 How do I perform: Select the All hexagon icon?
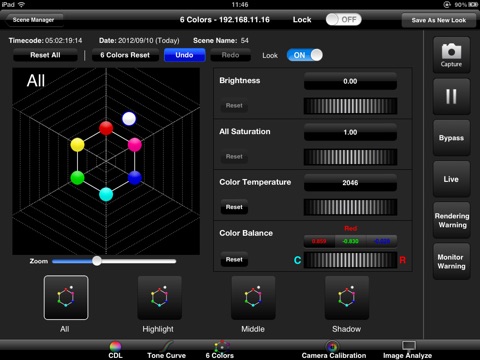(66, 298)
